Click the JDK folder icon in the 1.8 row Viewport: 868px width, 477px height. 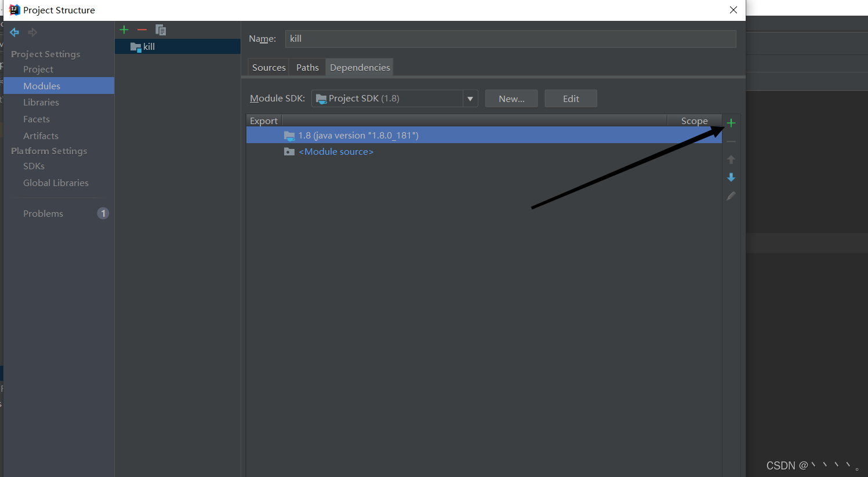(289, 136)
